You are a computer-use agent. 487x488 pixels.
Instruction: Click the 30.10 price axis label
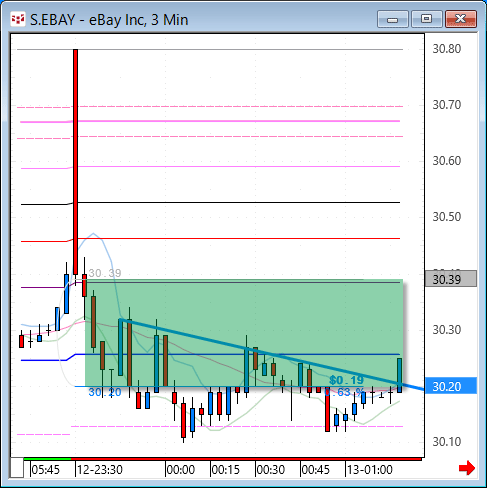point(447,442)
